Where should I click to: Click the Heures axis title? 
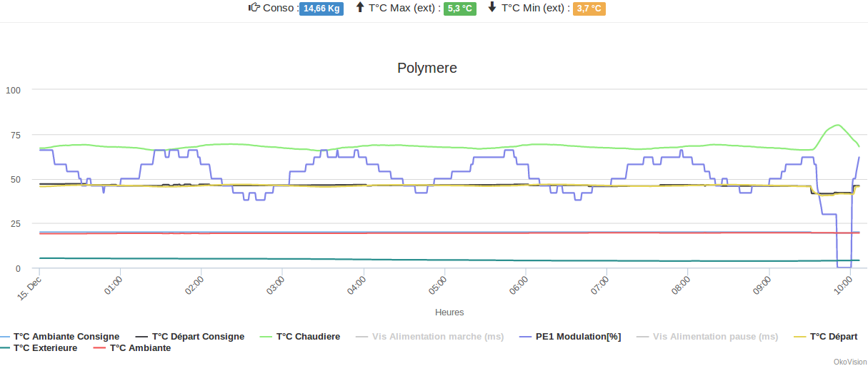point(449,312)
